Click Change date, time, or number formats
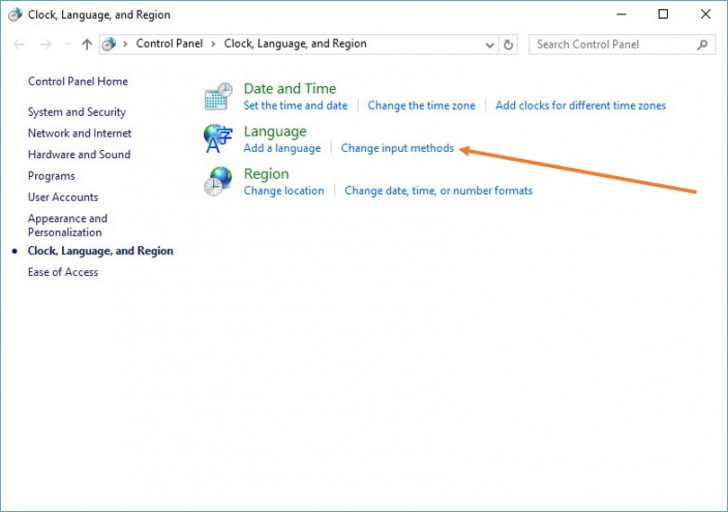The height and width of the screenshot is (512, 728). (438, 191)
